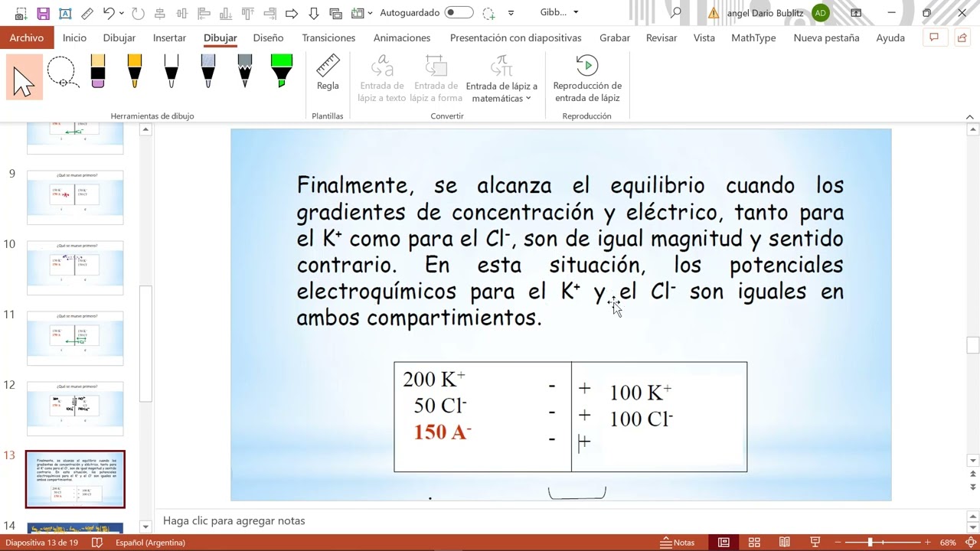Select the dark gray jagged-tip pen

(x=244, y=71)
